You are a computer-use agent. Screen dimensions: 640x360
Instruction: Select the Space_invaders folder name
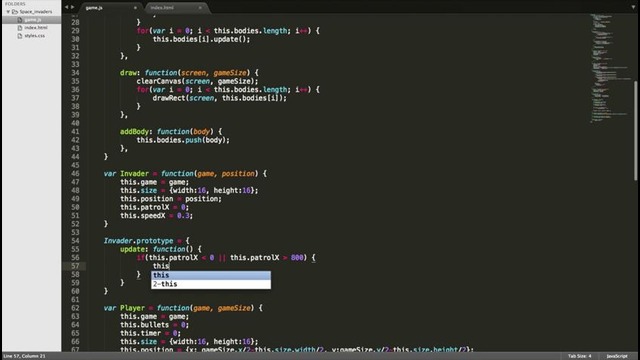(x=36, y=12)
